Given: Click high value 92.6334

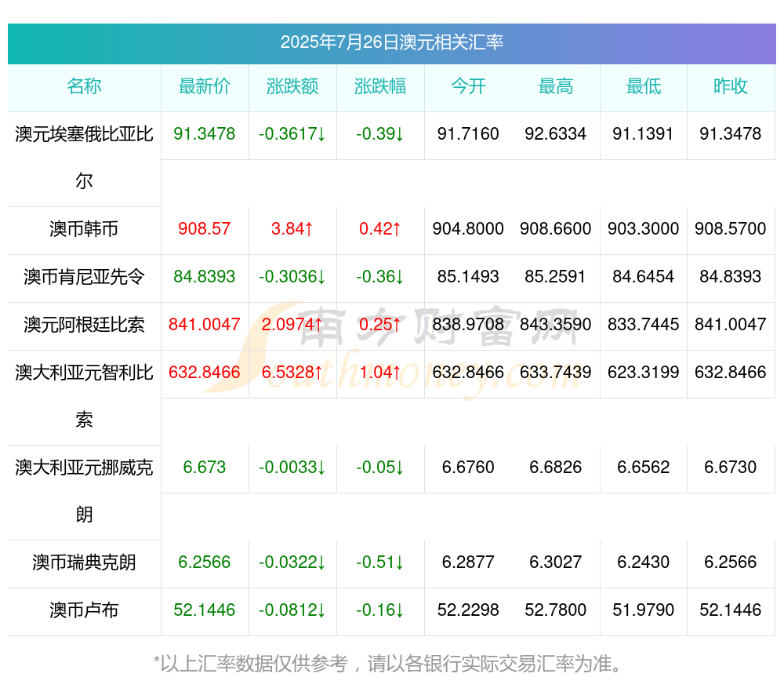Looking at the screenshot, I should pos(556,133).
